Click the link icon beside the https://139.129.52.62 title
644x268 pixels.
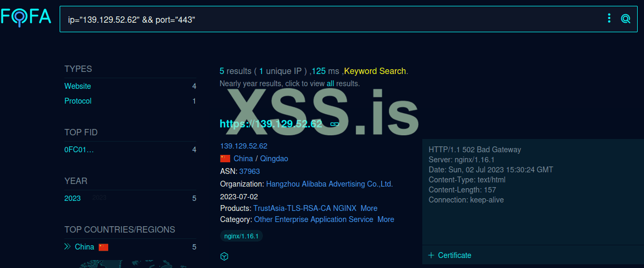[x=334, y=124]
